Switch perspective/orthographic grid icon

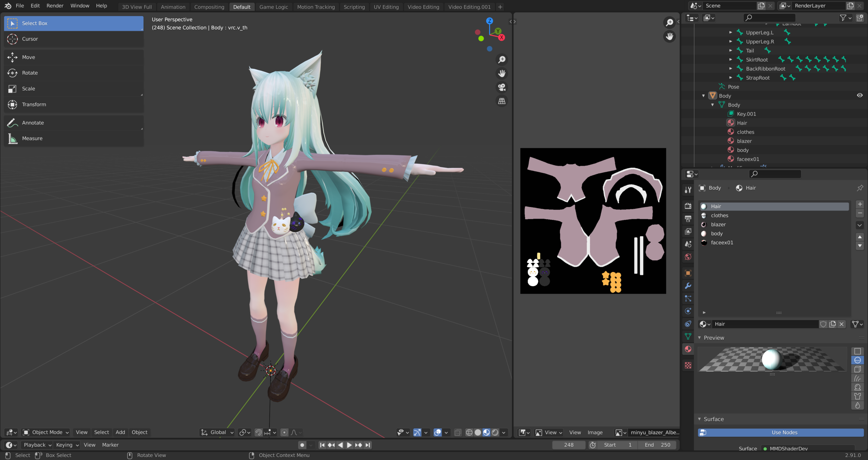pyautogui.click(x=502, y=101)
